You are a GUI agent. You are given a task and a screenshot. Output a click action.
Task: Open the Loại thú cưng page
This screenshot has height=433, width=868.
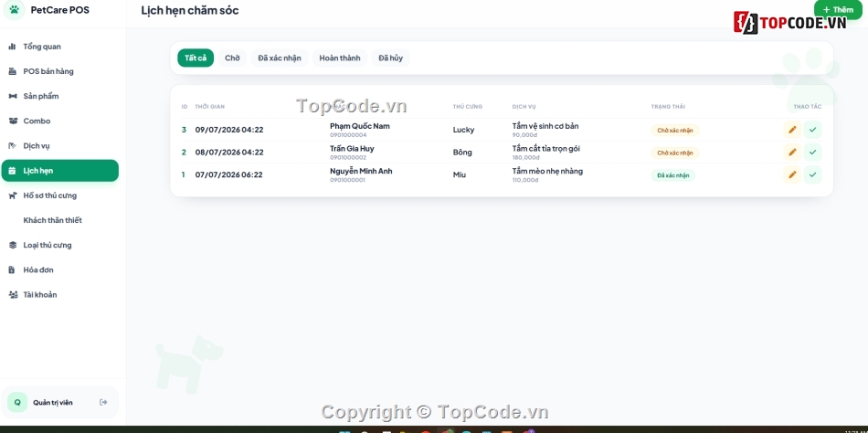(x=59, y=245)
